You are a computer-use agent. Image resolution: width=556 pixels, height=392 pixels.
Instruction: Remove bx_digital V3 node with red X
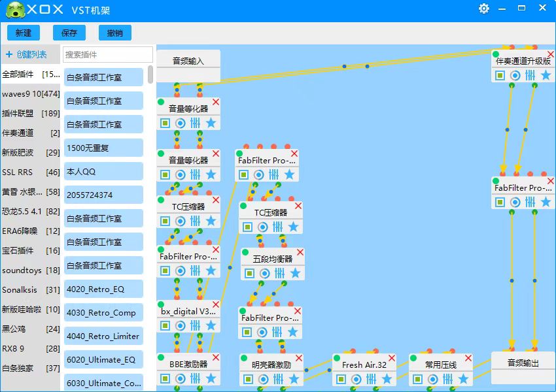216,304
